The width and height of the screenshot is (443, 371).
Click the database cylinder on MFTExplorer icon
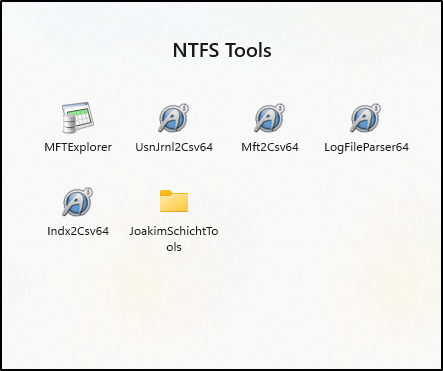(x=69, y=123)
